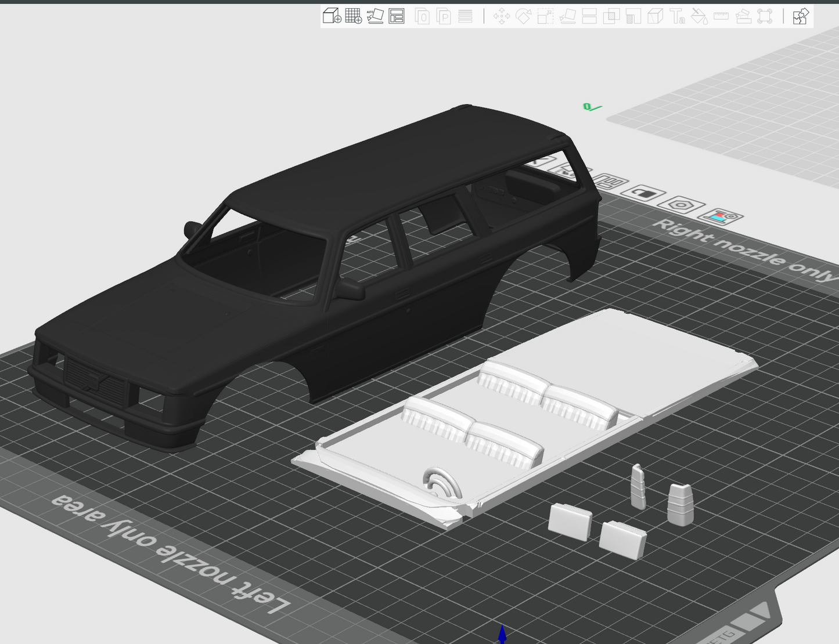The width and height of the screenshot is (839, 644).
Task: Activate the Measure ruler tool
Action: (721, 16)
